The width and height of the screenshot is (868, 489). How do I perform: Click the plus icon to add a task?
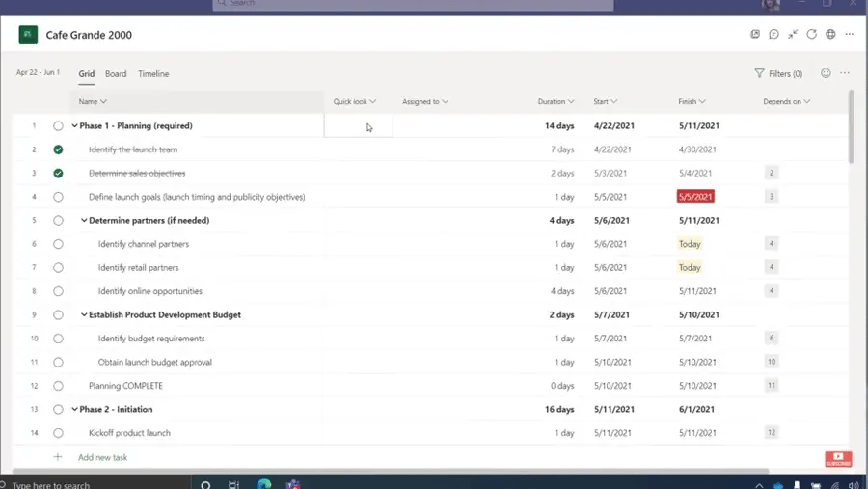coord(58,457)
